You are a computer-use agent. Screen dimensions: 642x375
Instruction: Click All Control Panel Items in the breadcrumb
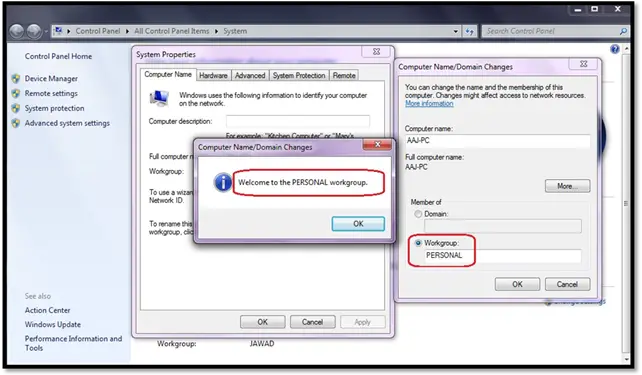pyautogui.click(x=172, y=31)
